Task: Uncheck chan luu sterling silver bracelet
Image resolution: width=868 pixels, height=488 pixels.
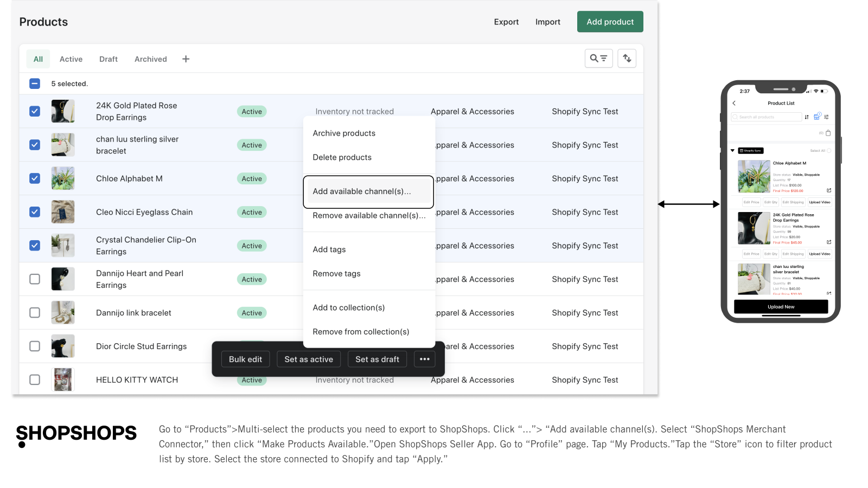Action: tap(35, 145)
